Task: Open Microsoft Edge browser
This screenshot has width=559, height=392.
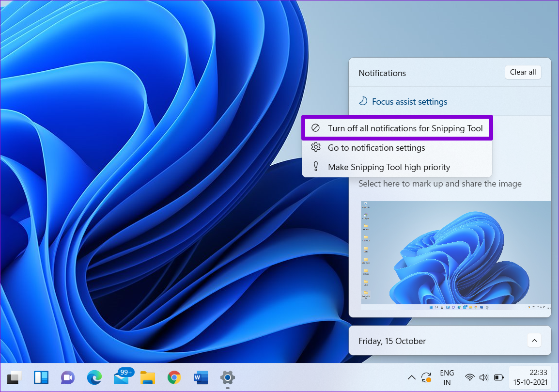Action: 94,377
